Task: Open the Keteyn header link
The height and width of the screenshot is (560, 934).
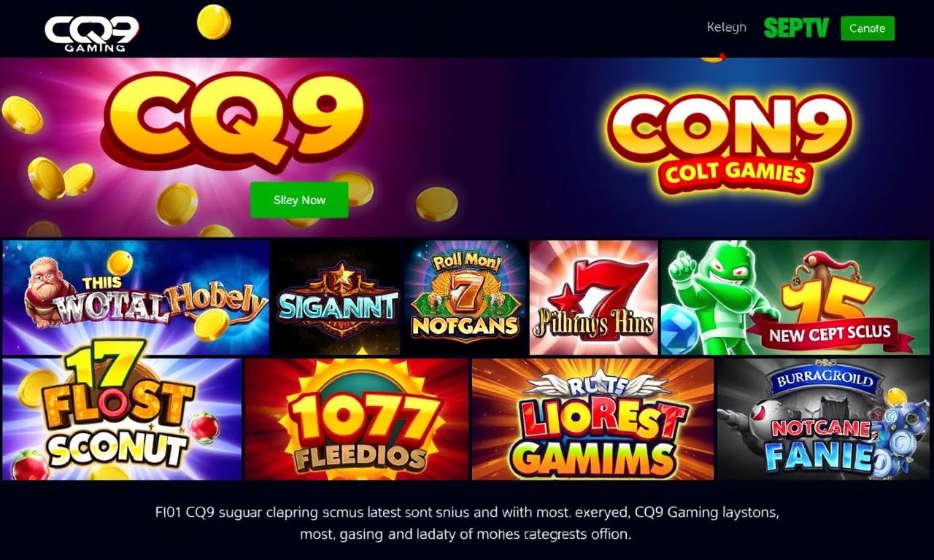Action: pos(726,28)
